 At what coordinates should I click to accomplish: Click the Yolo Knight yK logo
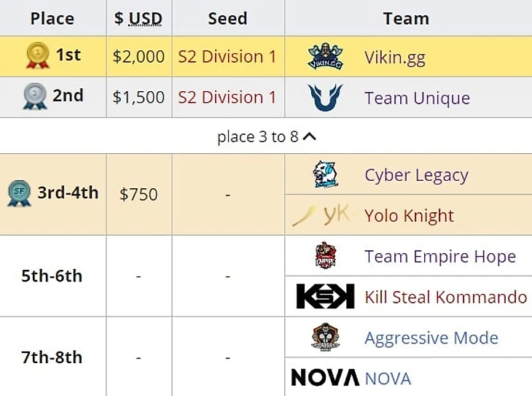point(321,215)
